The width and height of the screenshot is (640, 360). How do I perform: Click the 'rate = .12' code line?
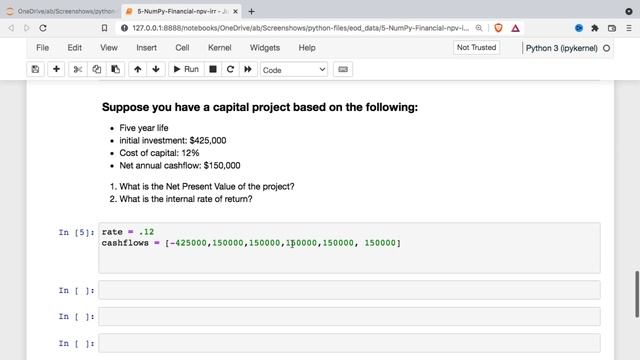(x=128, y=232)
